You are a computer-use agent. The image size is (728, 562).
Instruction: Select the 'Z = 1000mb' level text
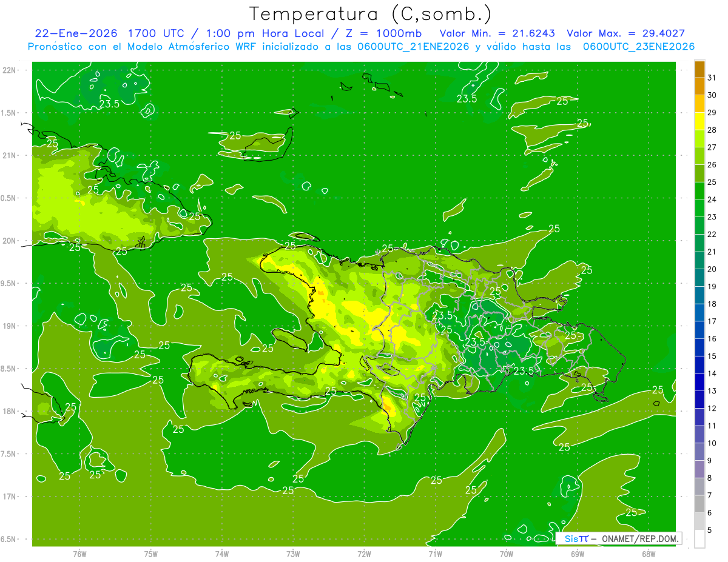point(383,33)
